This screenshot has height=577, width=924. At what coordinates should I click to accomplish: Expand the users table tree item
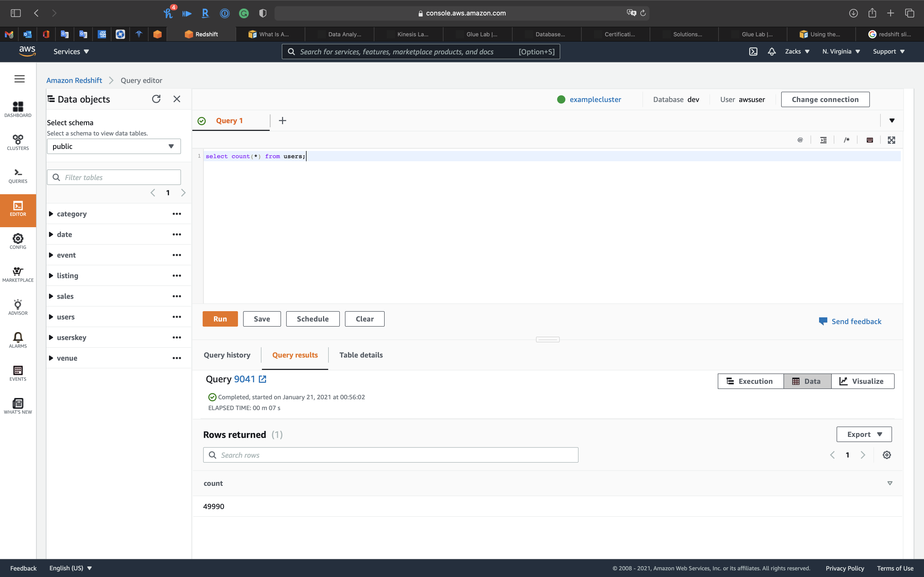tap(51, 317)
